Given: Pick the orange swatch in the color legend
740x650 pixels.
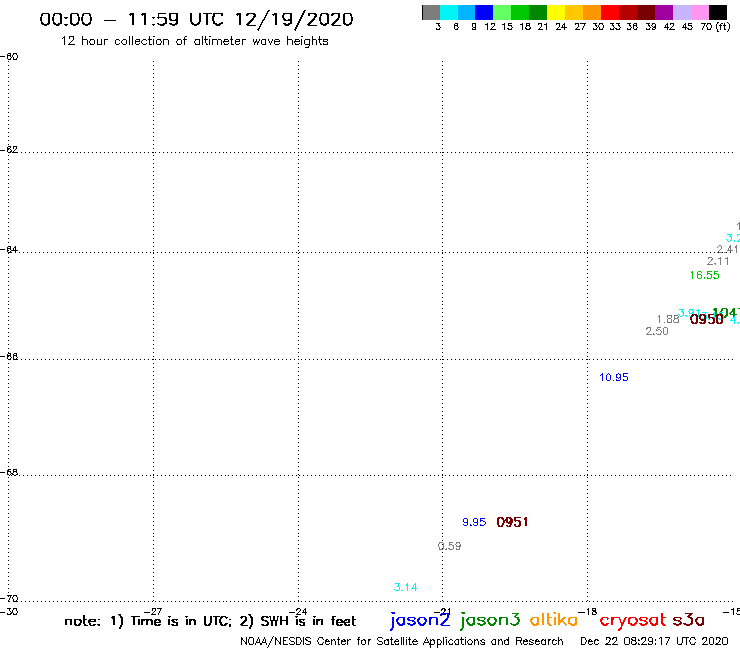Looking at the screenshot, I should point(592,12).
